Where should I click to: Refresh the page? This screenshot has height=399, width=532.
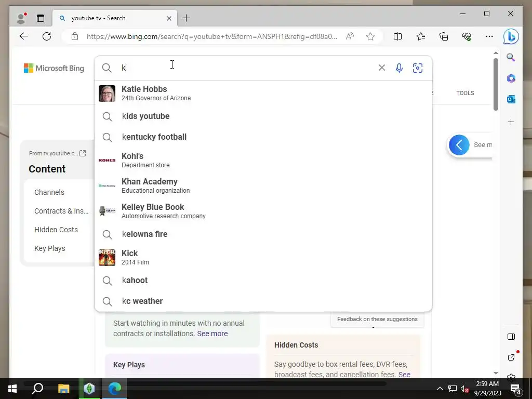click(47, 36)
